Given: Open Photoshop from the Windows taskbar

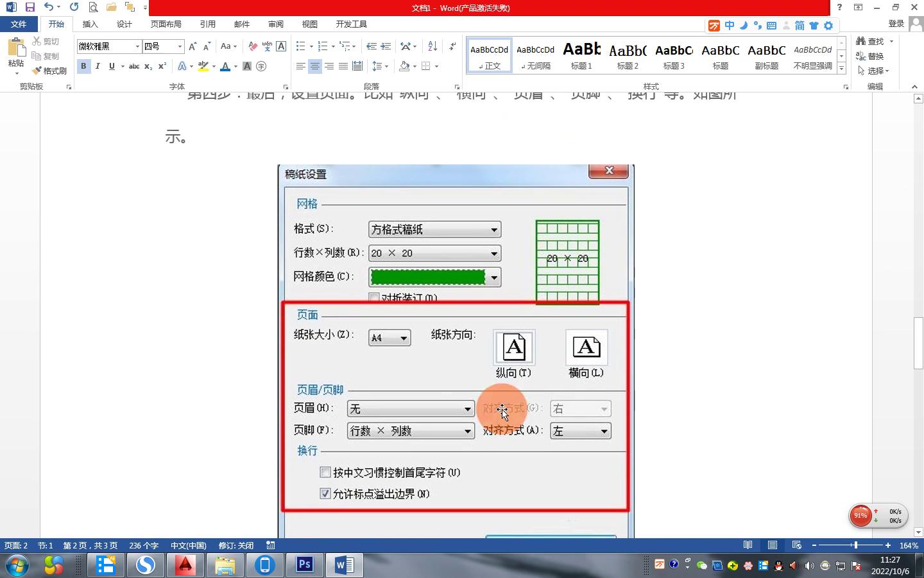Looking at the screenshot, I should tap(304, 565).
